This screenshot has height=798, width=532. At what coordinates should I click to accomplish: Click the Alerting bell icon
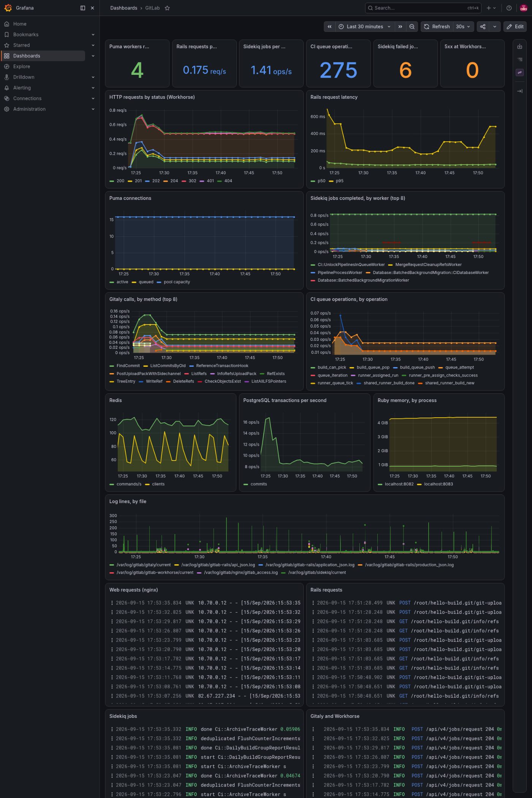[6, 88]
